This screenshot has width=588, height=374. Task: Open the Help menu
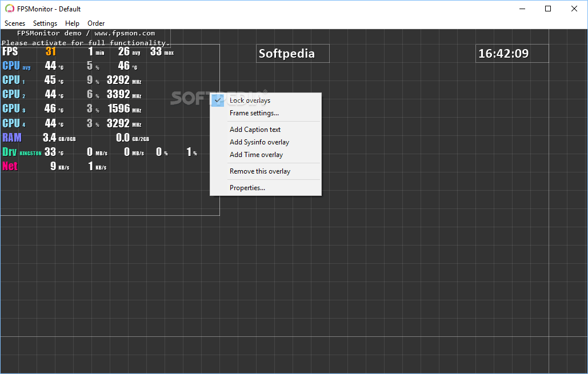[72, 23]
